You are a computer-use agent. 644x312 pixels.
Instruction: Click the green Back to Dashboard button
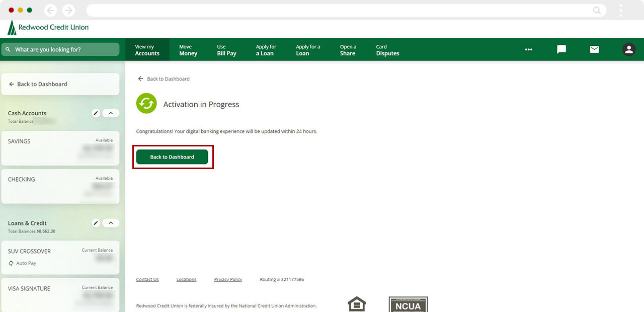click(172, 157)
